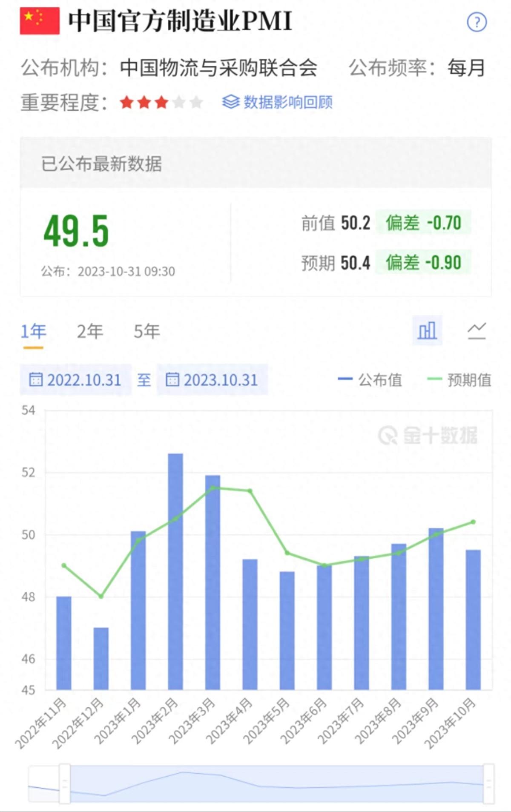The image size is (511, 812).
Task: Open start date picker 2022.10.31
Action: (84, 380)
